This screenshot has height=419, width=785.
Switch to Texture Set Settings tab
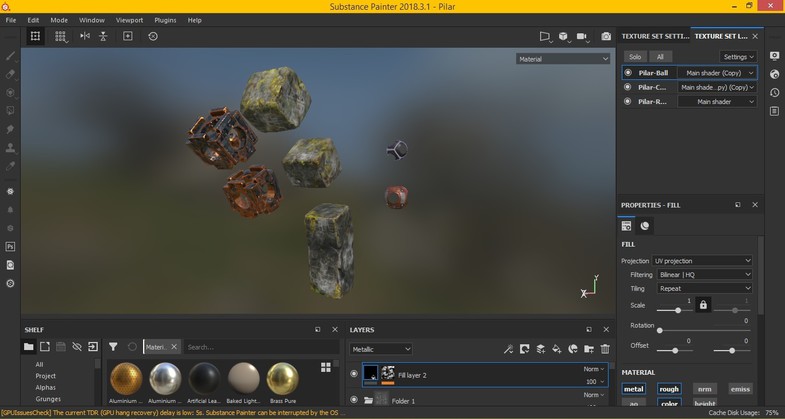click(x=655, y=36)
